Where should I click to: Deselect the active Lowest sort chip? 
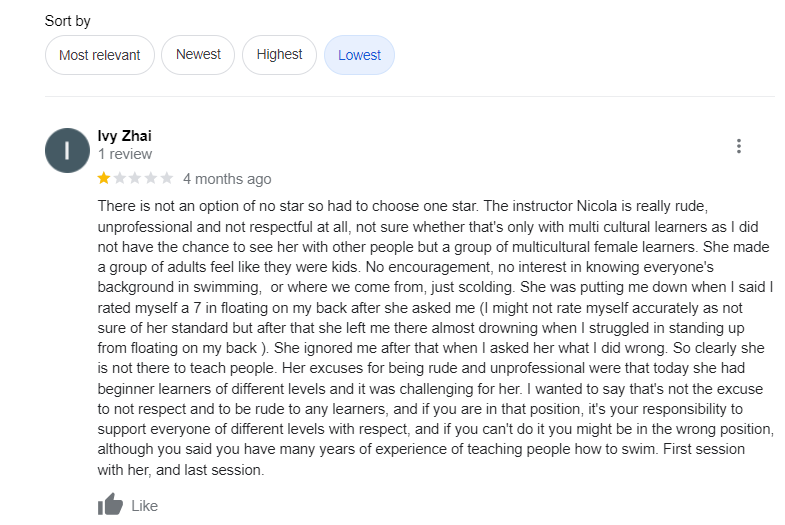pos(359,55)
